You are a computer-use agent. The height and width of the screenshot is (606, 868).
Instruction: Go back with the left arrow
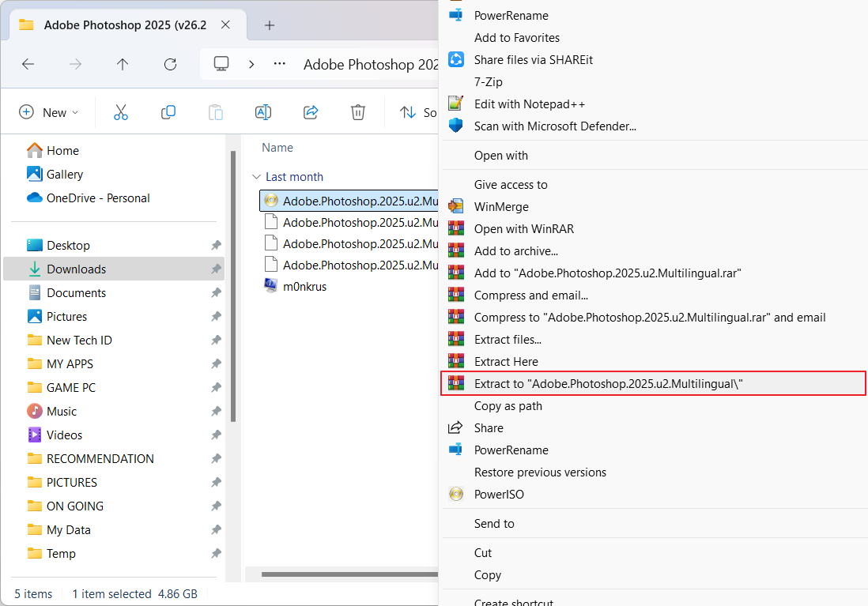coord(28,64)
